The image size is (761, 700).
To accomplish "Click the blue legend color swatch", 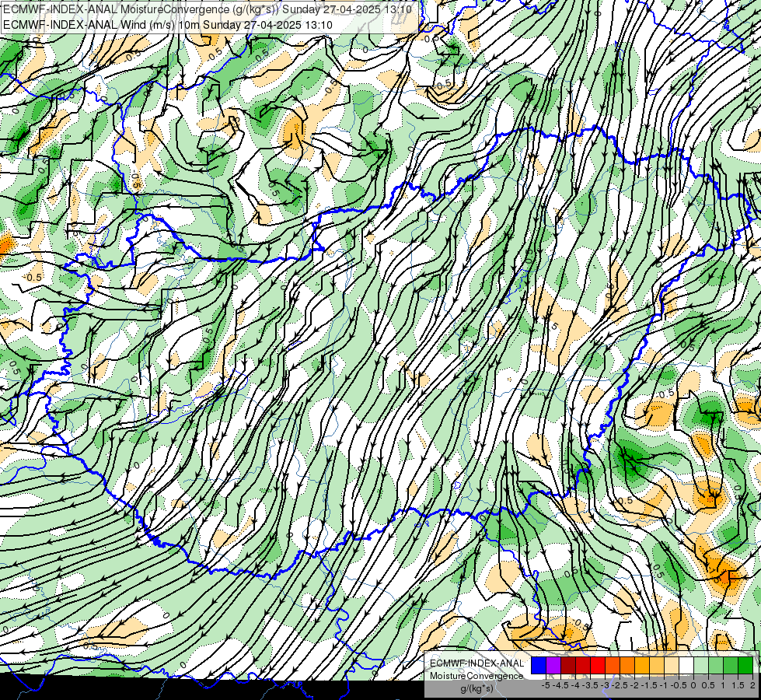I will 539,666.
